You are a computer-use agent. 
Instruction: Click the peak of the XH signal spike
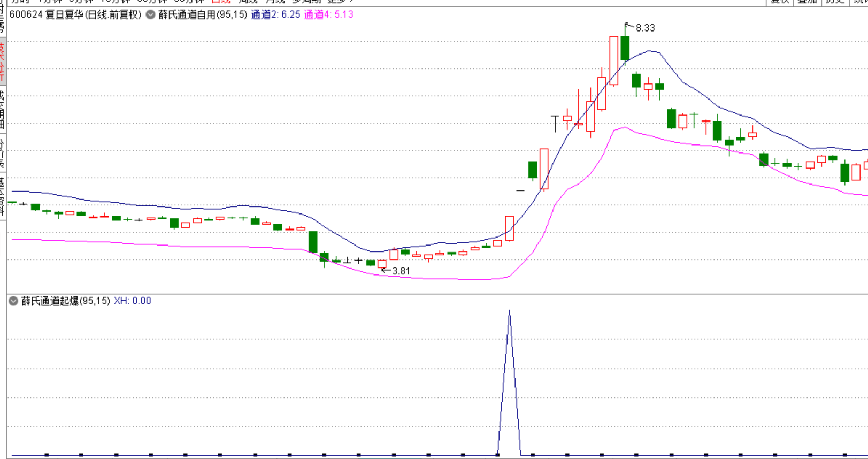[x=509, y=312]
